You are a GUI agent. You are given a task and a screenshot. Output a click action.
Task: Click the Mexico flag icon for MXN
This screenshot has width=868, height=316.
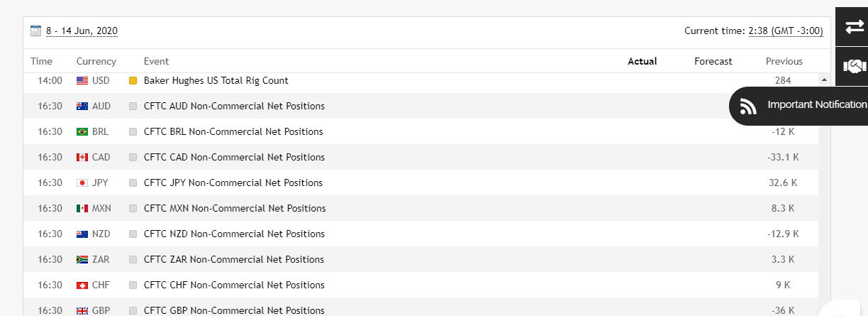[x=82, y=209]
